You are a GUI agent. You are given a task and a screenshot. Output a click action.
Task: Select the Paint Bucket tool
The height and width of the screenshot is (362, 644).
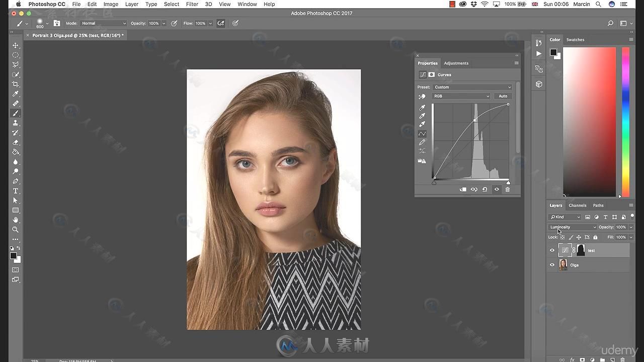(16, 152)
